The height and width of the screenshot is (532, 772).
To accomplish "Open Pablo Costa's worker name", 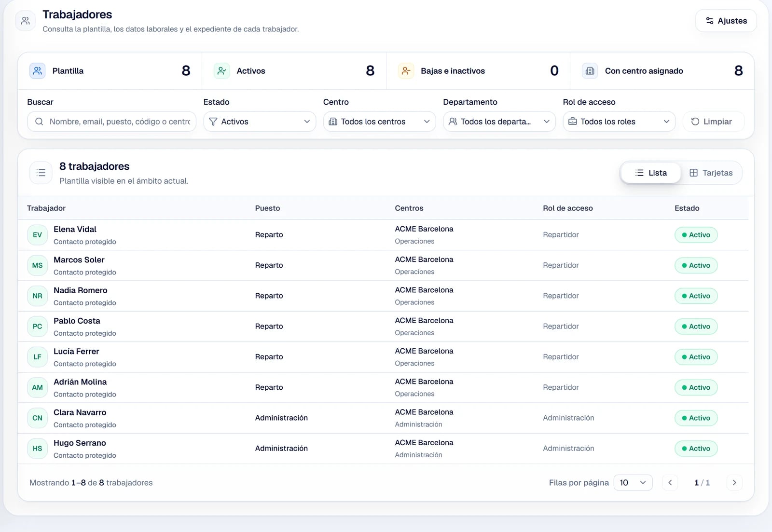I will tap(77, 321).
